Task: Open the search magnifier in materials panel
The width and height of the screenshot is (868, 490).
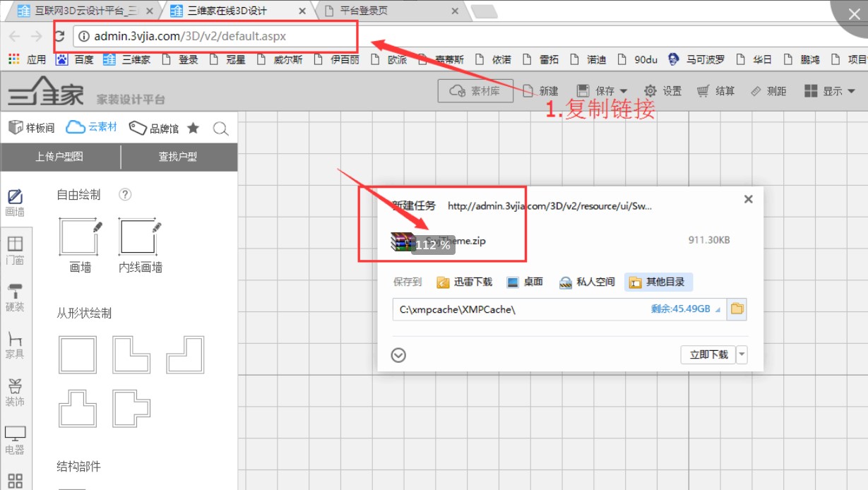Action: coord(220,129)
